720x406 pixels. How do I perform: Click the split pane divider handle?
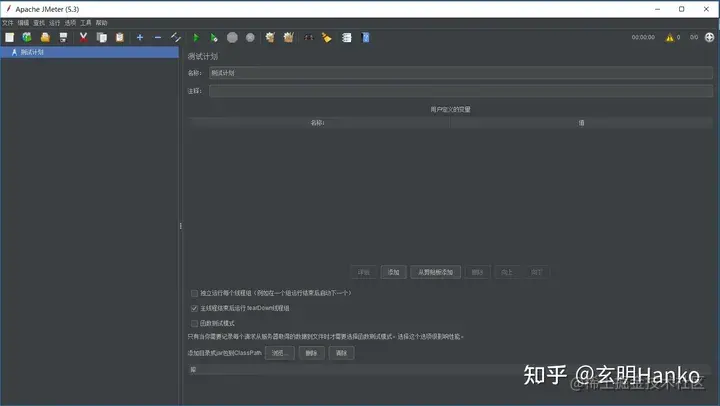click(x=180, y=226)
